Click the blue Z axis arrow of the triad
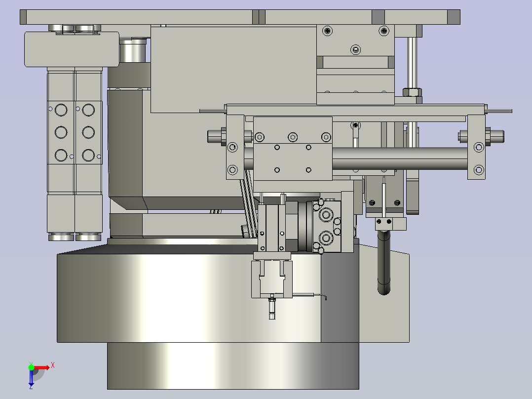The image size is (532, 399). (31, 379)
